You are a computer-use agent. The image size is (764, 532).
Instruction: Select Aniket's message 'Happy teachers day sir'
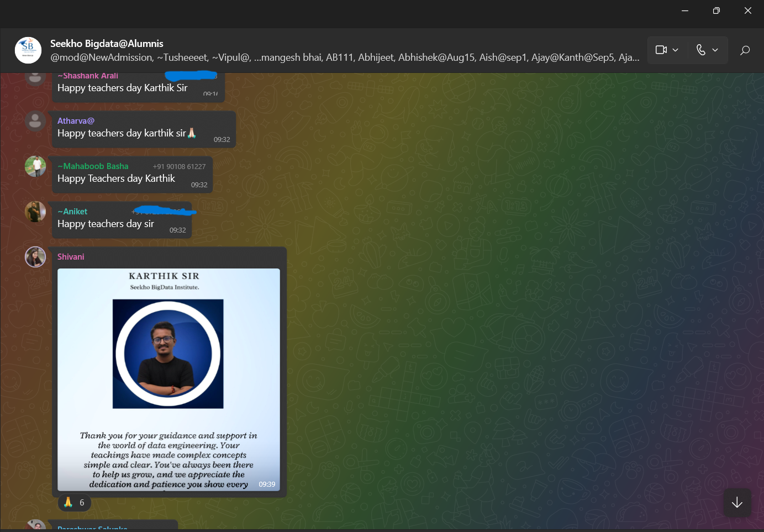point(106,224)
